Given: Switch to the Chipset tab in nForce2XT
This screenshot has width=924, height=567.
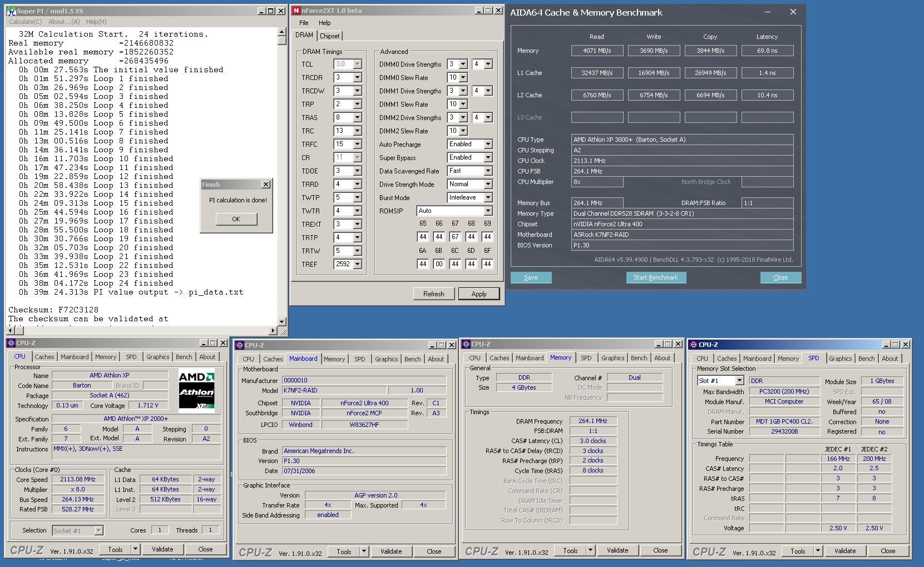Looking at the screenshot, I should click(x=329, y=36).
